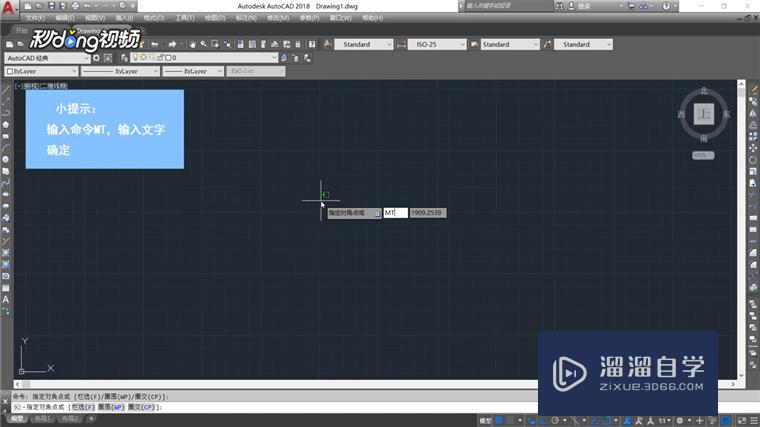Select the Circle tool in draw toolbar
The image size is (760, 427).
[6, 159]
